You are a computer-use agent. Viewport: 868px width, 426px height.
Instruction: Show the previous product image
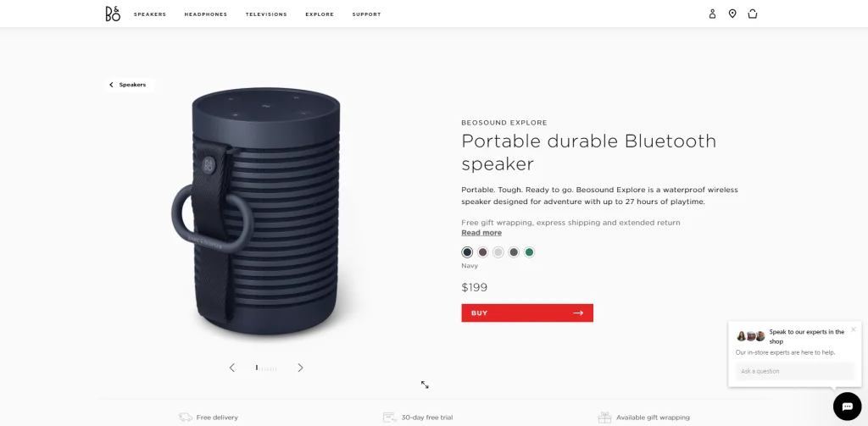pos(232,368)
